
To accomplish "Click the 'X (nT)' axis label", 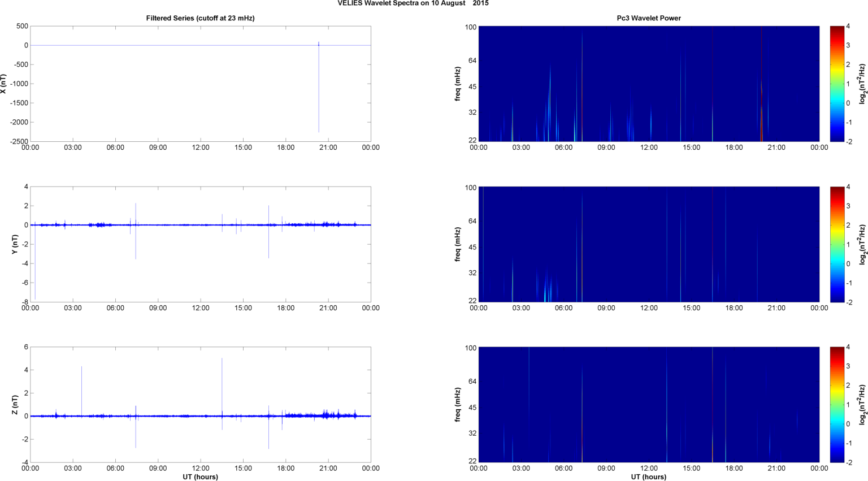I will tap(4, 84).
